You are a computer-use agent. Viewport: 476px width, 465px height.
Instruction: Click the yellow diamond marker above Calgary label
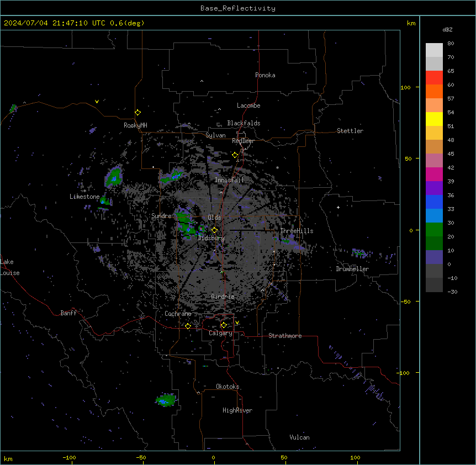(x=224, y=325)
